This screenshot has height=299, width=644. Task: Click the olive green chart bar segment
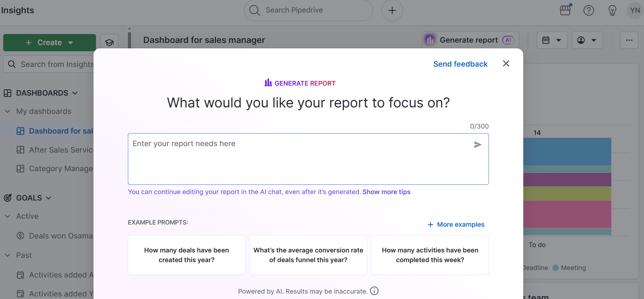(567, 193)
